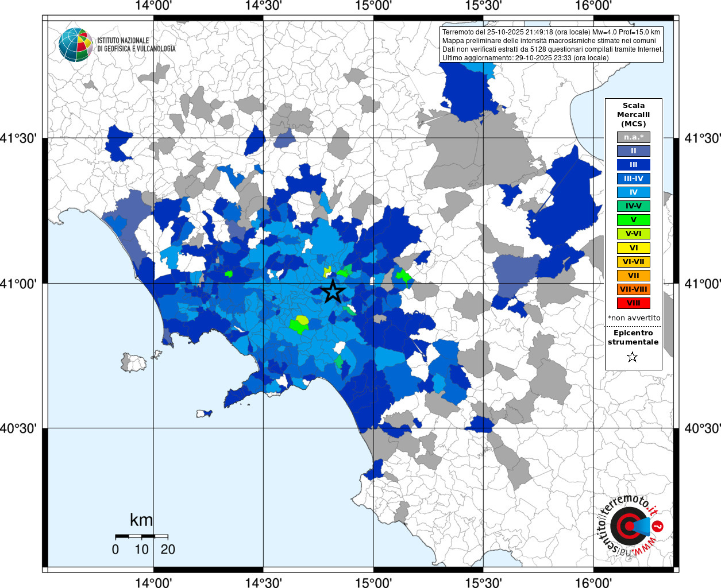Select the VII-VIII legend swatch
This screenshot has width=721, height=588.
pyautogui.click(x=634, y=289)
